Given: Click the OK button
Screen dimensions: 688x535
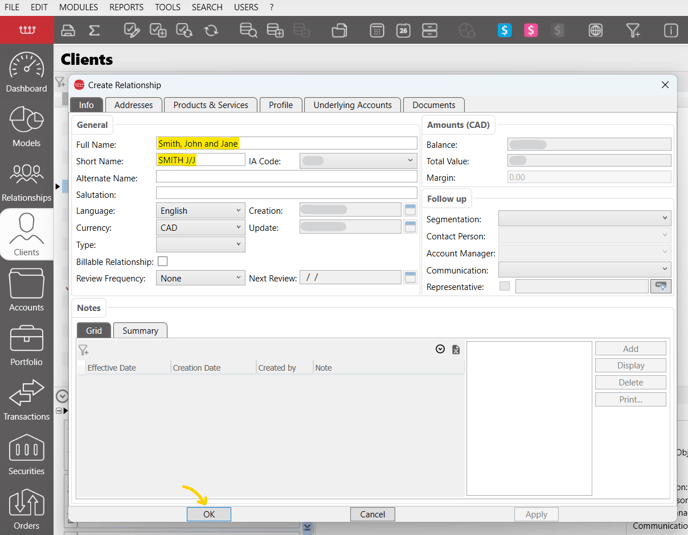Looking at the screenshot, I should [x=209, y=514].
